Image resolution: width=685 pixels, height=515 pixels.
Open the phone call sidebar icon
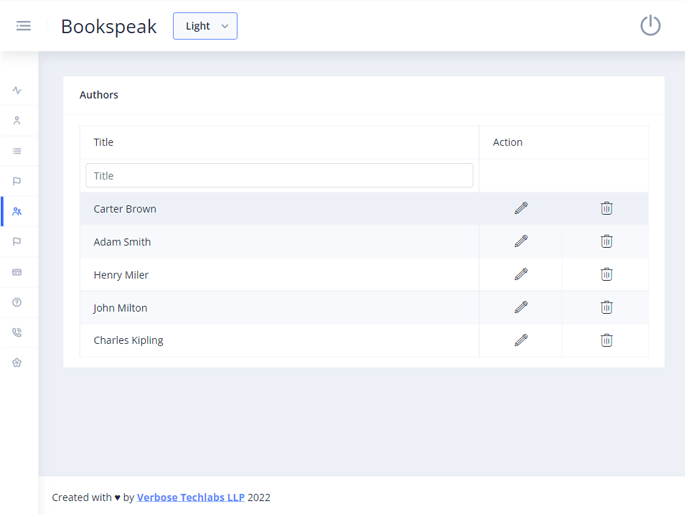point(17,332)
